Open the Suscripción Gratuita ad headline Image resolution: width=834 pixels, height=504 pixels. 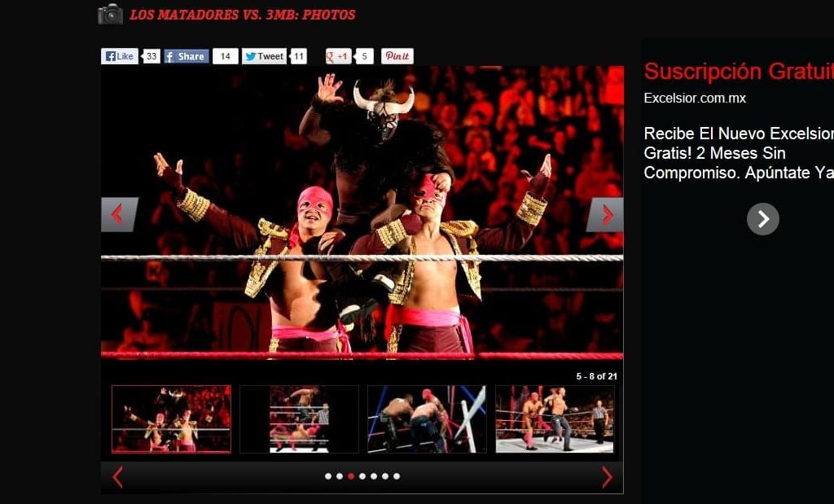coord(738,72)
